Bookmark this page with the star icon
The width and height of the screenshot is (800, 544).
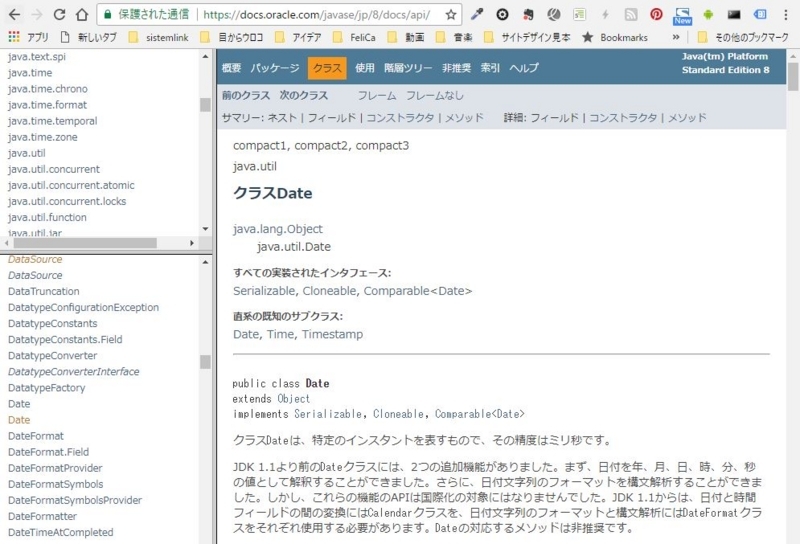point(451,15)
